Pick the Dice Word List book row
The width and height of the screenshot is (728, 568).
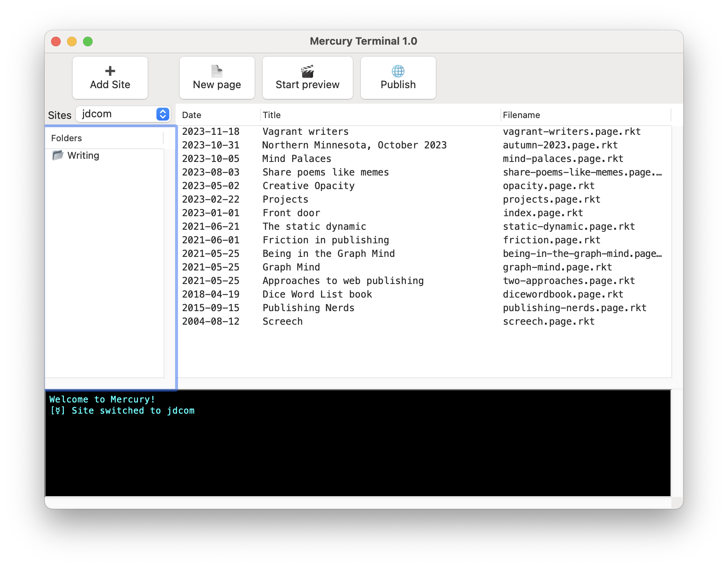pyautogui.click(x=317, y=294)
